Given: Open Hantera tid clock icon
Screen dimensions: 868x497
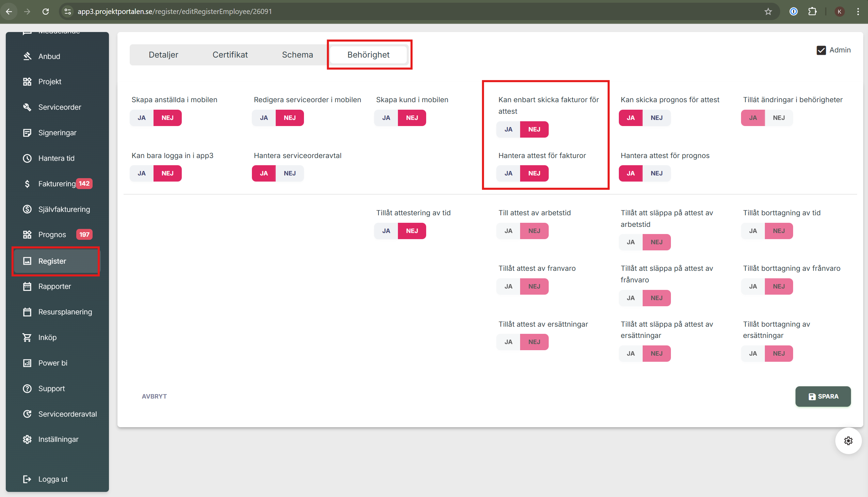Looking at the screenshot, I should click(x=27, y=158).
